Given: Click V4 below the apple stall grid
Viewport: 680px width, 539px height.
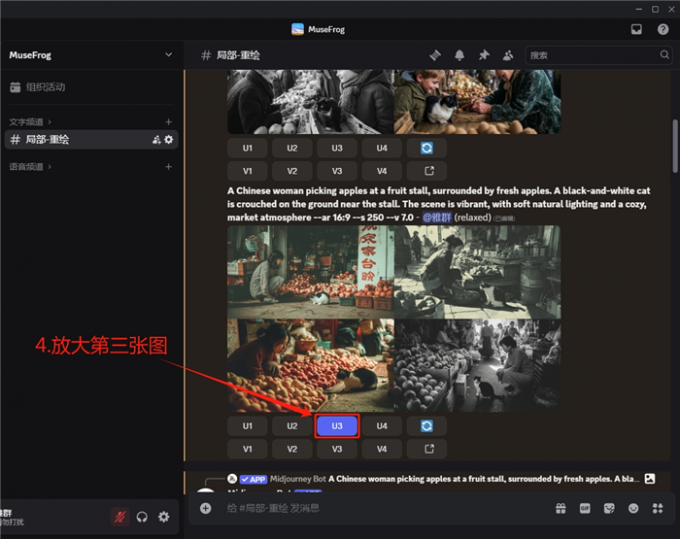Looking at the screenshot, I should pos(382,449).
